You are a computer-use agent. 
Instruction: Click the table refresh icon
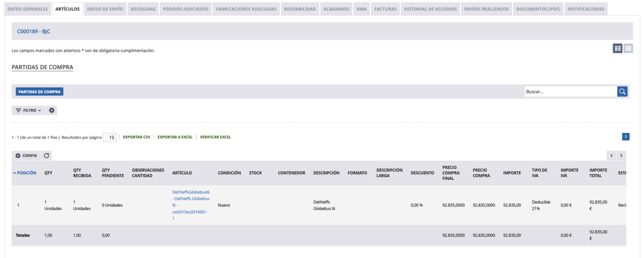[x=47, y=155]
